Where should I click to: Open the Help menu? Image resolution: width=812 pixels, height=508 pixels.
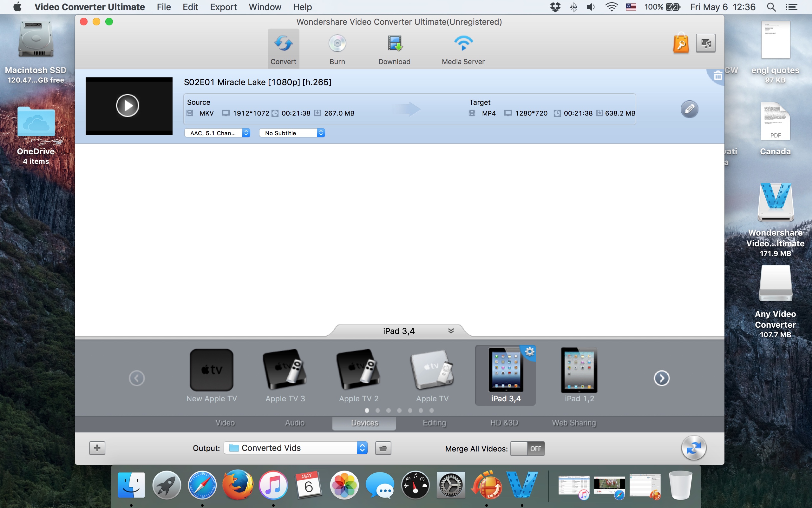(x=302, y=7)
